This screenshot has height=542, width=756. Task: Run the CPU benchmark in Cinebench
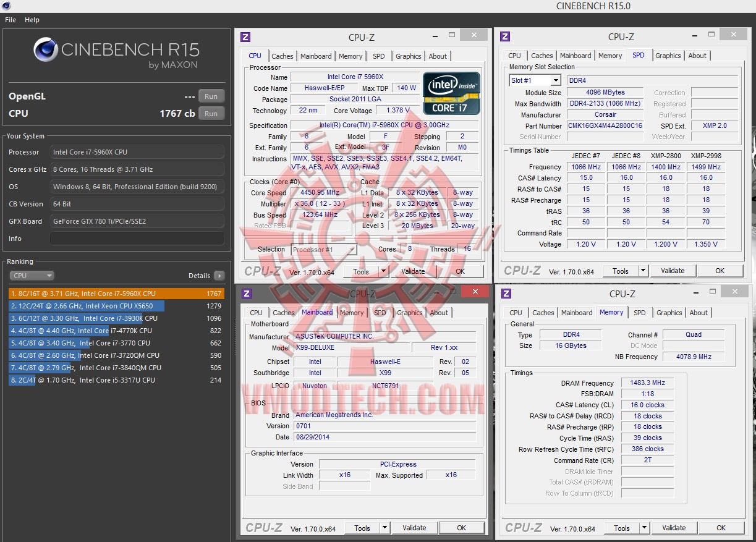click(x=211, y=113)
